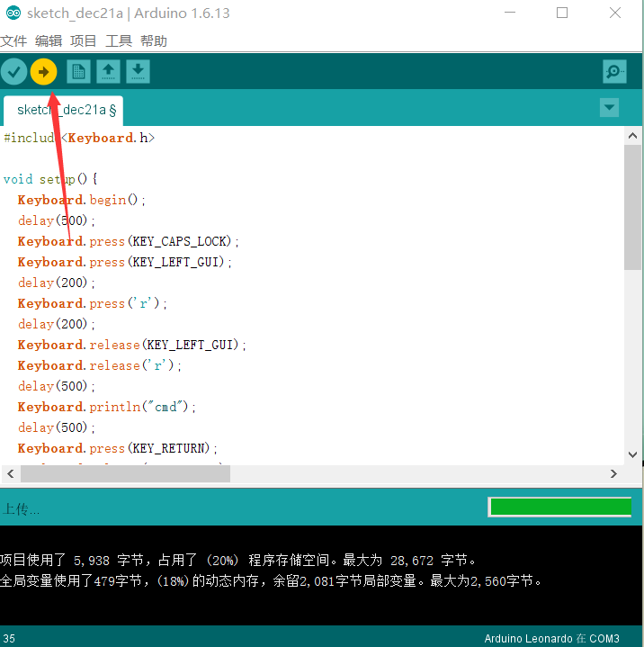
Task: Open the 编辑 menu
Action: coord(49,40)
